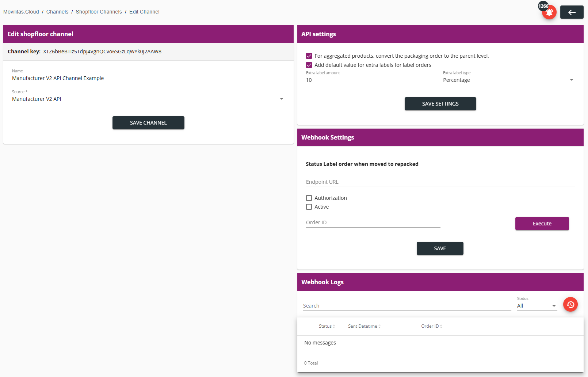Click the Save Settings button
The height and width of the screenshot is (377, 588).
(x=440, y=104)
